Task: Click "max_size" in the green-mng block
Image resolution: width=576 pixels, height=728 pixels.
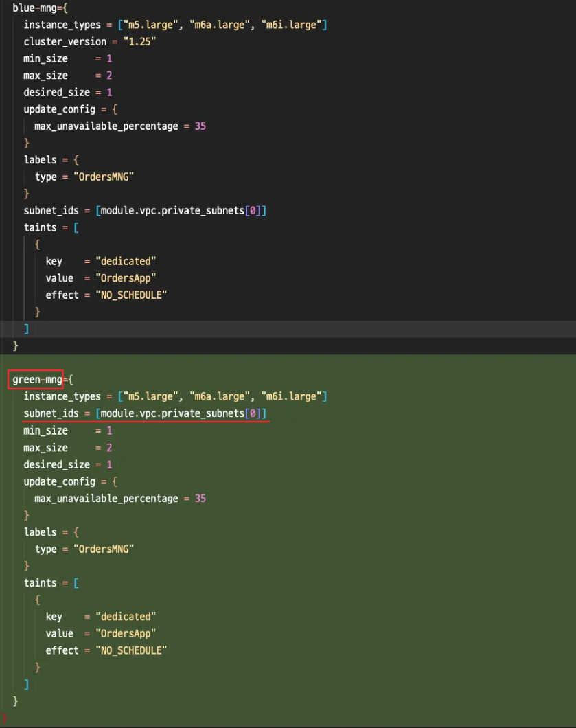Action: click(45, 448)
